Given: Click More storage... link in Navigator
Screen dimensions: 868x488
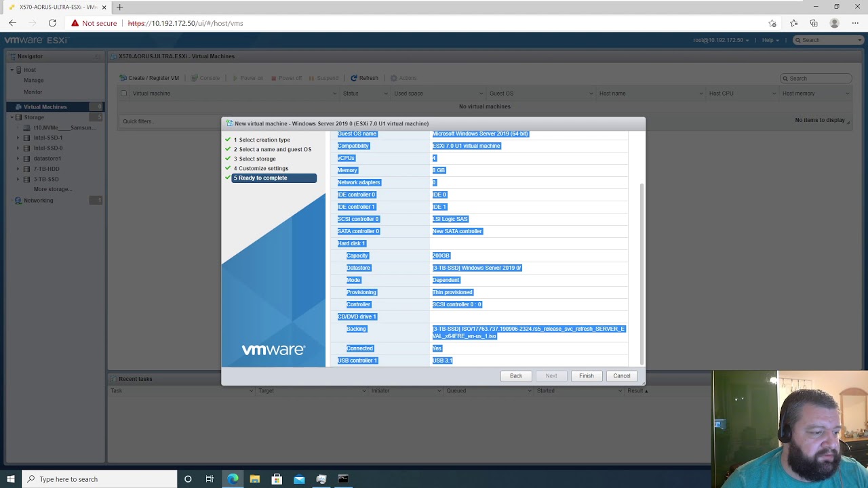Looking at the screenshot, I should pyautogui.click(x=53, y=189).
